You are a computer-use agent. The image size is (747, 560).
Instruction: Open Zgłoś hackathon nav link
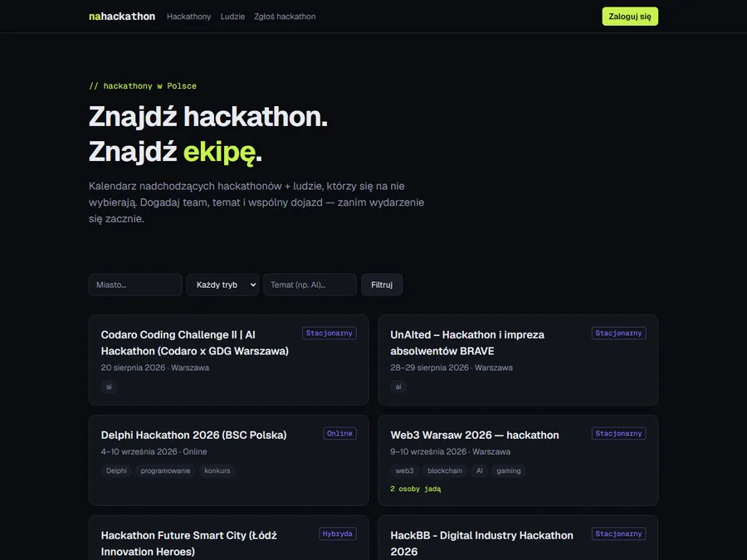tap(285, 17)
